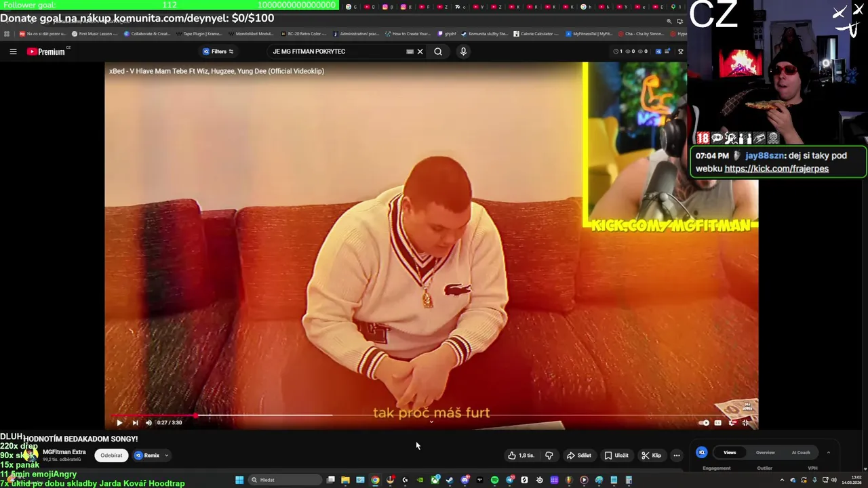
Task: Open the AI Coach tab
Action: [801, 452]
